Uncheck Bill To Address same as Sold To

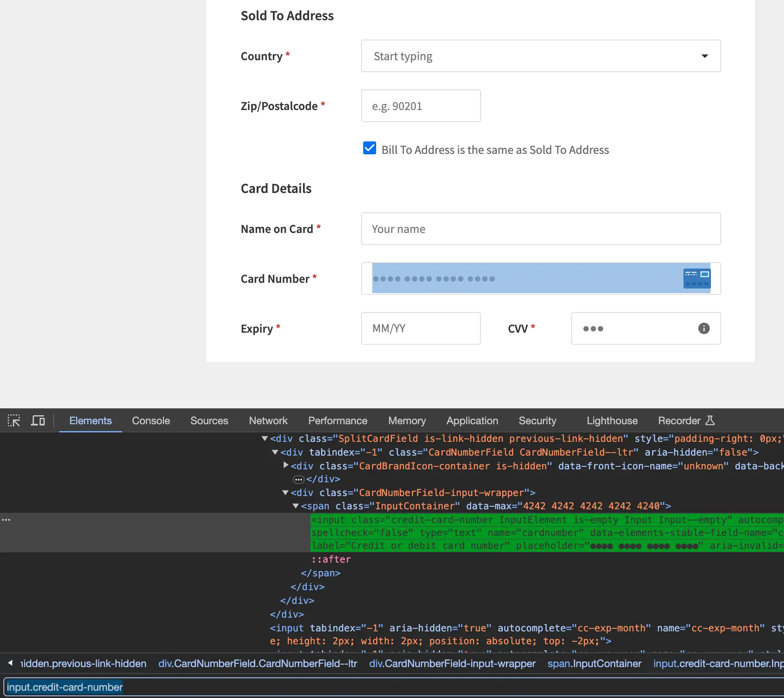pyautogui.click(x=370, y=148)
